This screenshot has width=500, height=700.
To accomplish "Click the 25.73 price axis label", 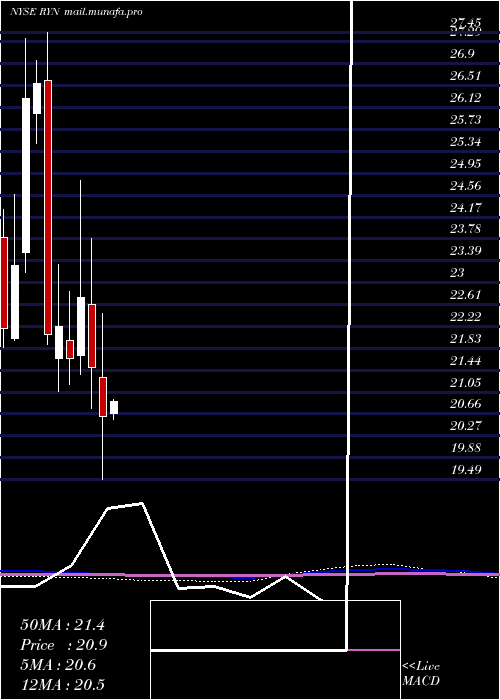I will point(465,120).
